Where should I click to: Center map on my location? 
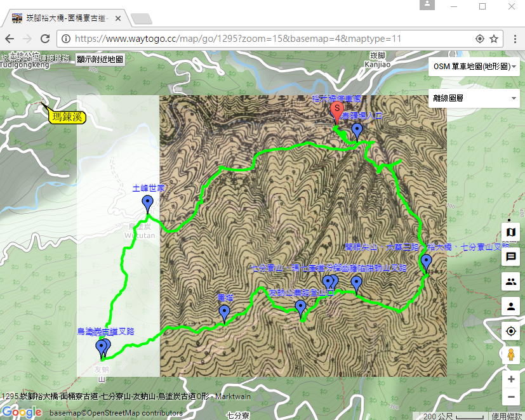click(510, 331)
